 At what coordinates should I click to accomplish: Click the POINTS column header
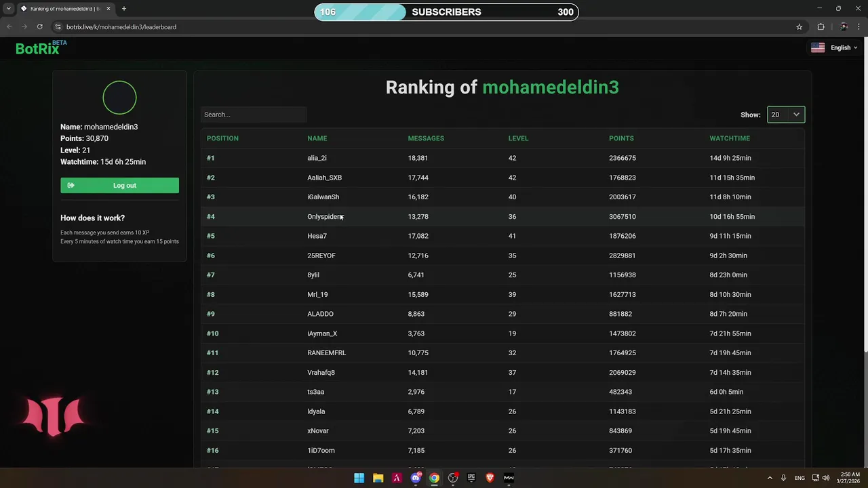tap(621, 138)
